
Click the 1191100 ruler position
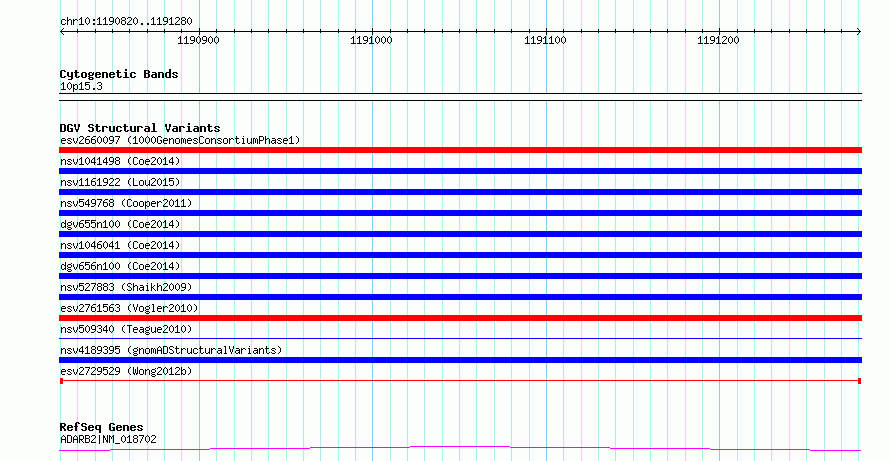tap(545, 40)
